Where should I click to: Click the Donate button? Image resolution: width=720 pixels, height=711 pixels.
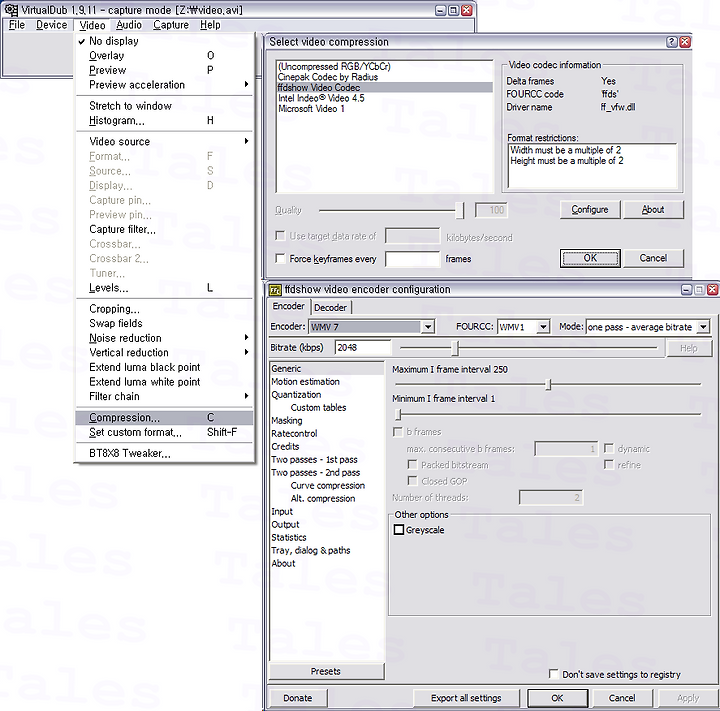tap(298, 698)
